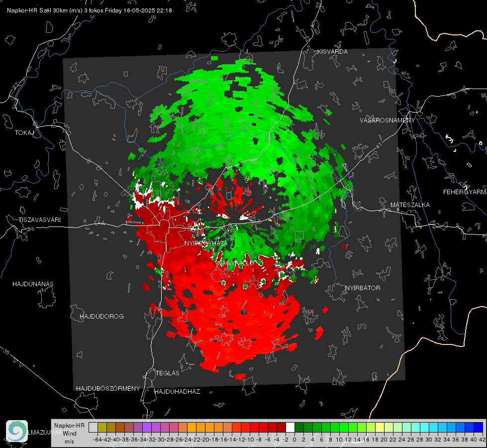
Task: Click the 10 value on legend scale
Action: click(339, 440)
